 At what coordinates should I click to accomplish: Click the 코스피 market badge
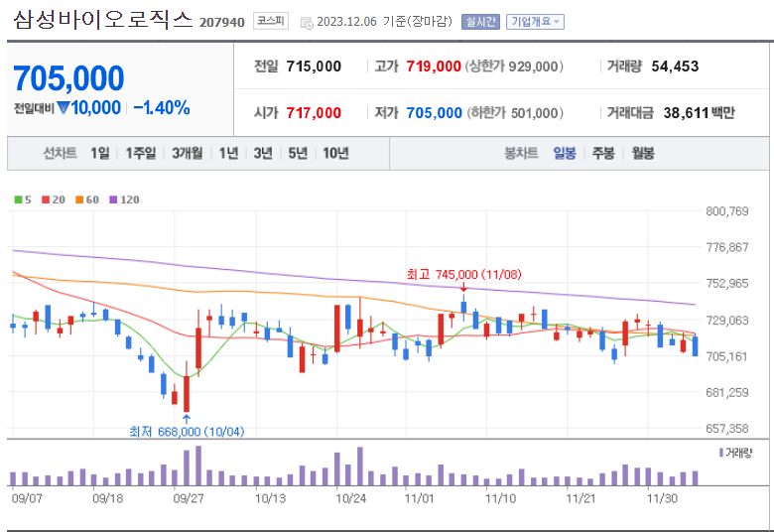tap(271, 21)
